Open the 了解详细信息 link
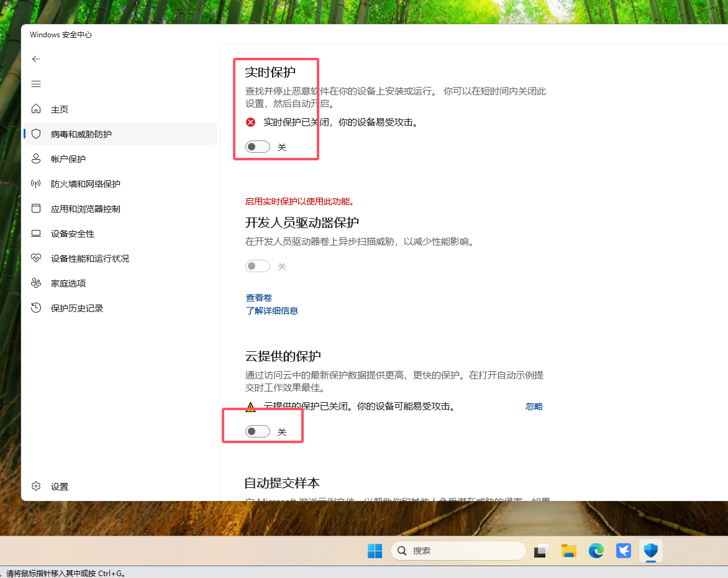728x578 pixels. click(x=272, y=311)
